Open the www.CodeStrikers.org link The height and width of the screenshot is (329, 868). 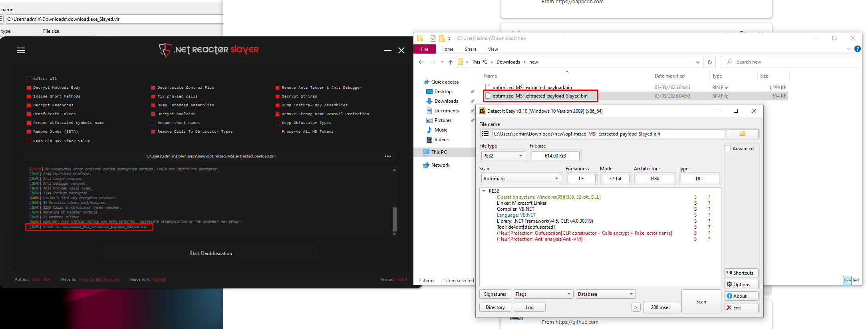tap(99, 279)
